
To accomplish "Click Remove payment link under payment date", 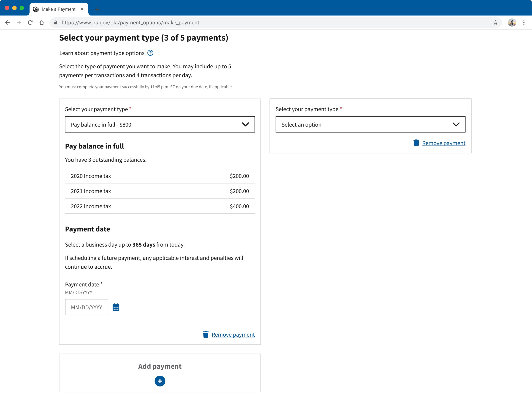I will (x=233, y=335).
